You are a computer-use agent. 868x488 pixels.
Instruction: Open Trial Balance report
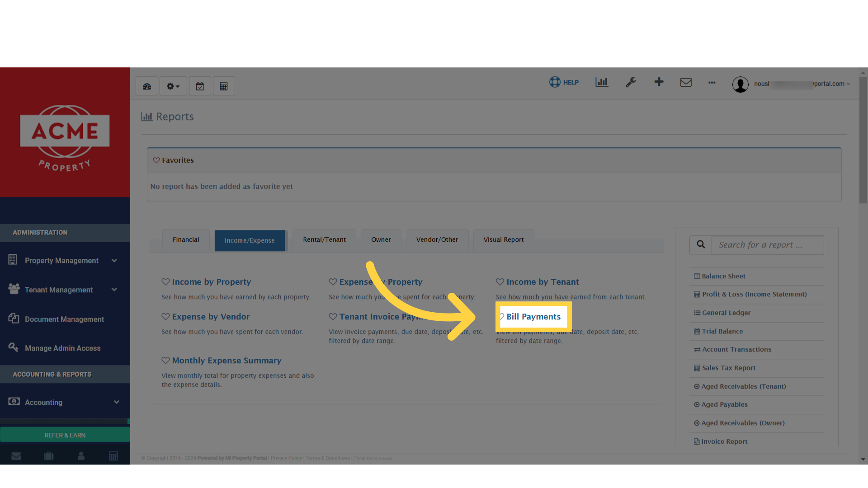pos(722,331)
